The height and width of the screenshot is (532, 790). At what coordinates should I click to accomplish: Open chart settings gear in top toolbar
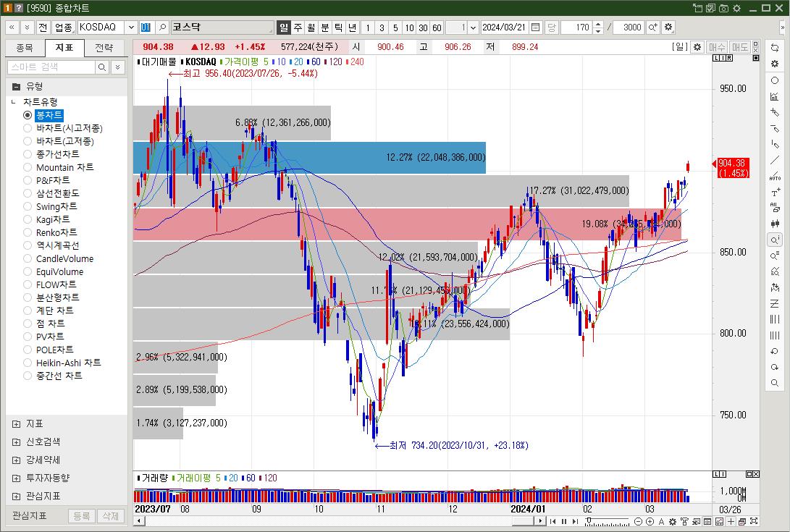(668, 28)
